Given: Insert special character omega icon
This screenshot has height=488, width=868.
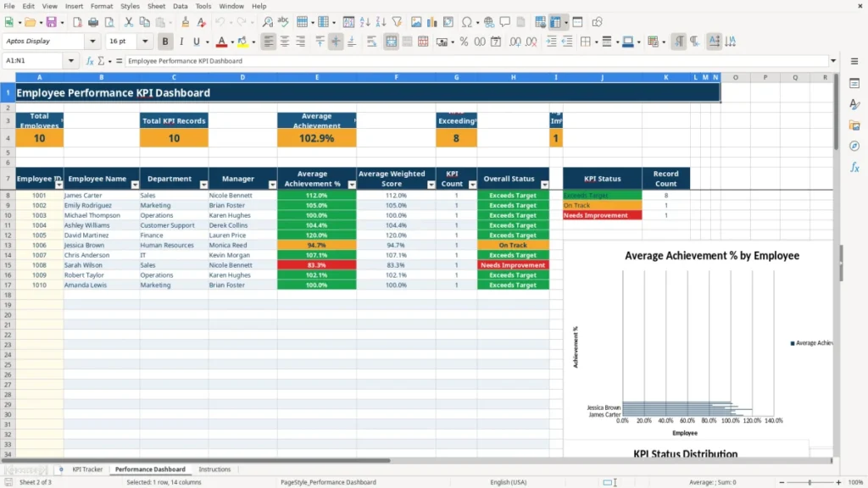Looking at the screenshot, I should click(467, 22).
